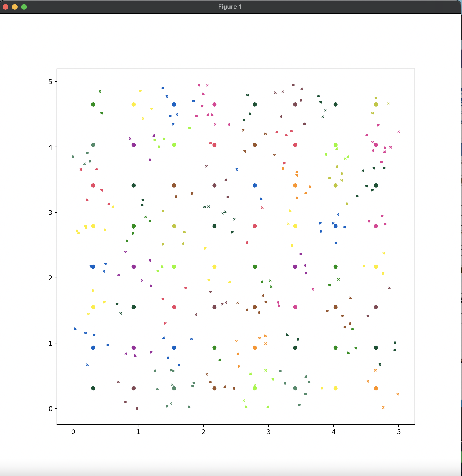This screenshot has height=476, width=462.
Task: Click the x-axis tick label 4
Action: [x=334, y=432]
